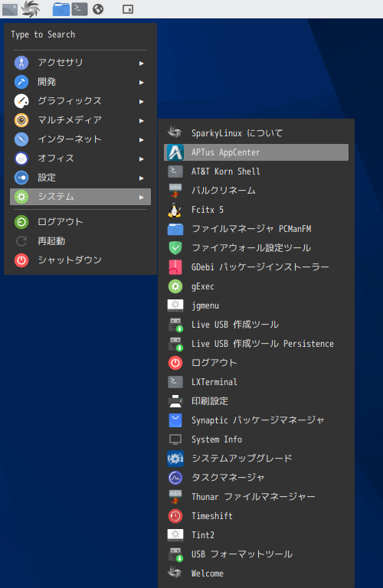The width and height of the screenshot is (383, 588).
Task: Launch LXTerminal
Action: point(256,382)
